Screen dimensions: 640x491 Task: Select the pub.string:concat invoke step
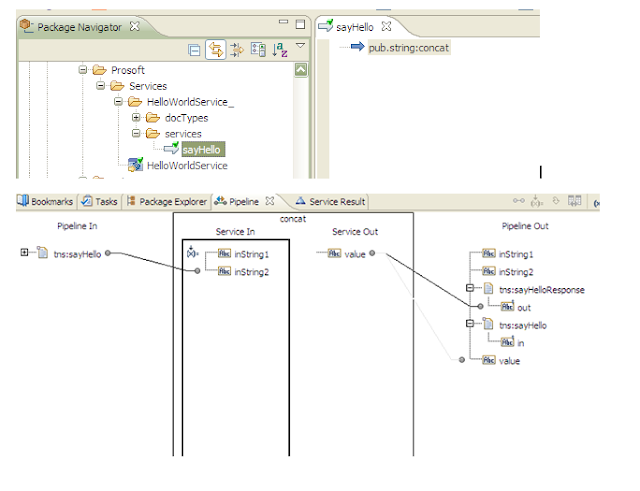pyautogui.click(x=409, y=48)
